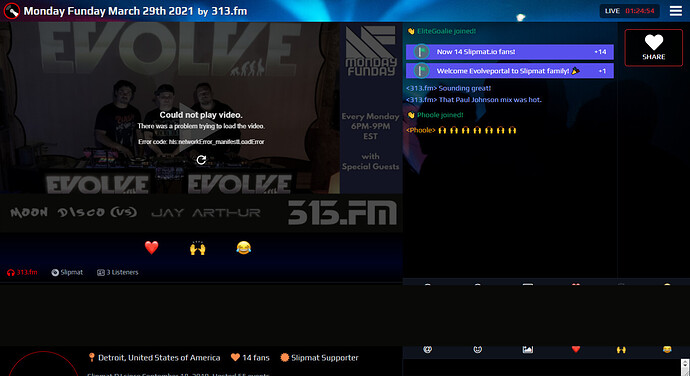Send raised hands reaction under the video
Screen dimensions: 690x376
(198, 248)
